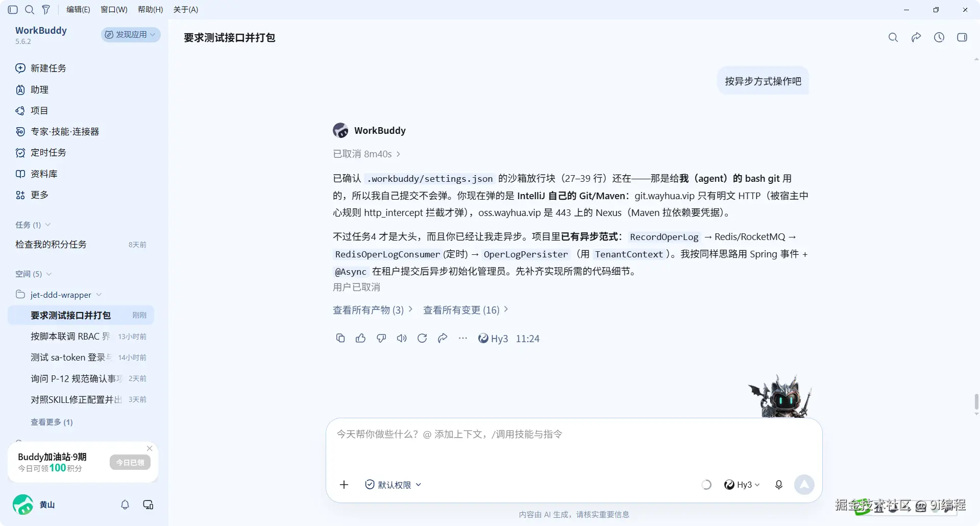The image size is (980, 526).
Task: Click the chat-screen icon beside the bell
Action: [x=148, y=505]
